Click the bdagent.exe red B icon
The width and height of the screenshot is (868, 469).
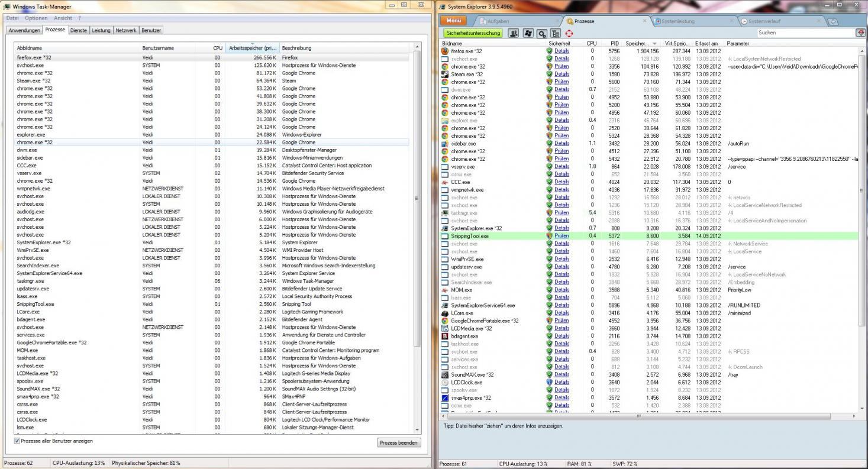click(x=445, y=336)
